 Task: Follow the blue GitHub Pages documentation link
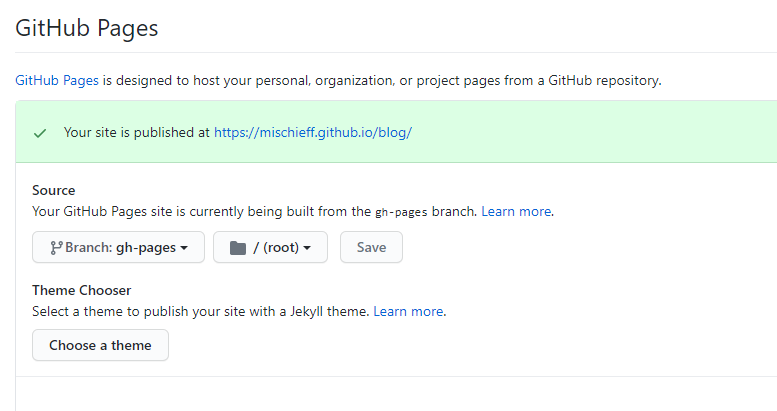(57, 81)
